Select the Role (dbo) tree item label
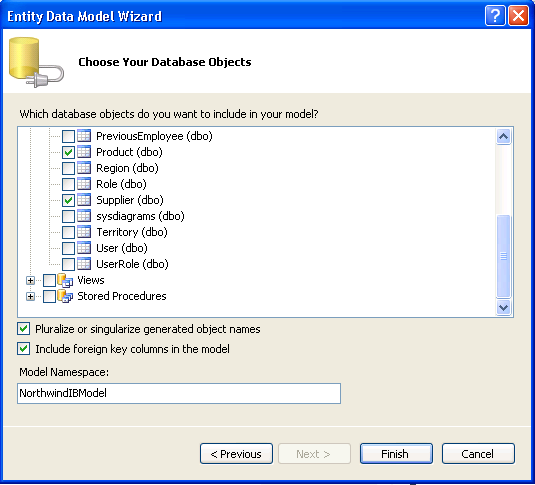 point(121,184)
